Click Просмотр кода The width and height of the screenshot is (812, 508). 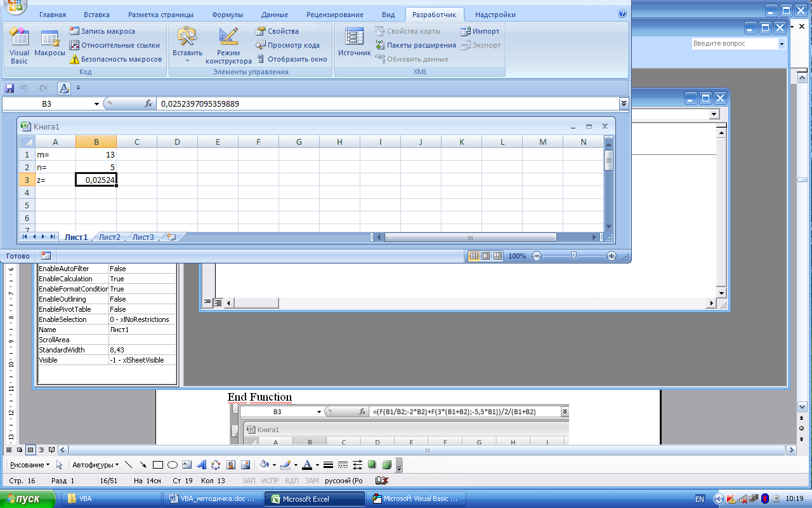tap(287, 45)
